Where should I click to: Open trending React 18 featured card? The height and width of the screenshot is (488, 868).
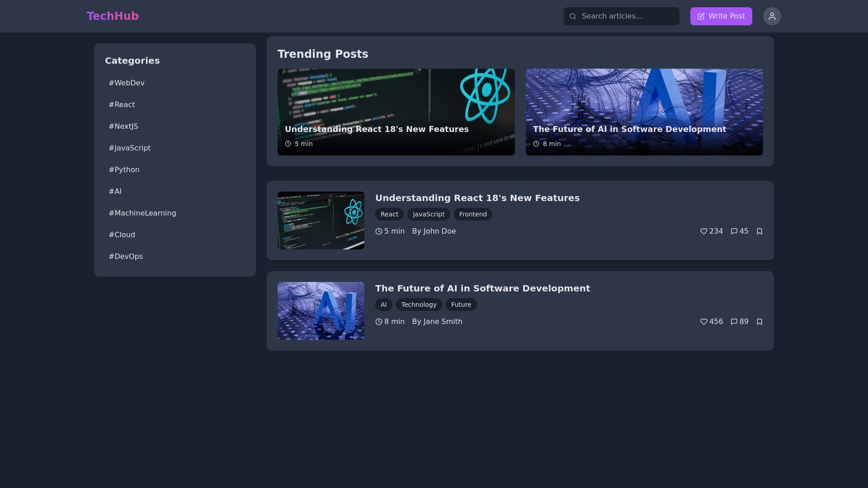[396, 112]
